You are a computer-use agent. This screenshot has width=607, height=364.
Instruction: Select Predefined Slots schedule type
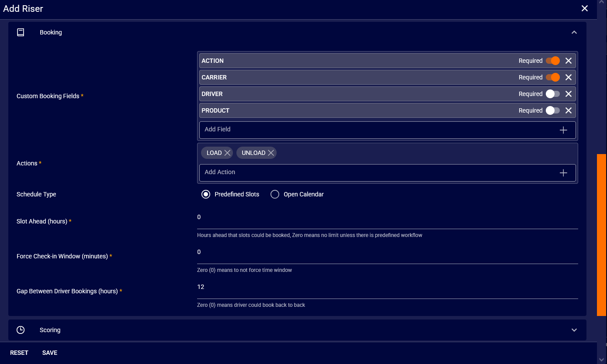206,194
